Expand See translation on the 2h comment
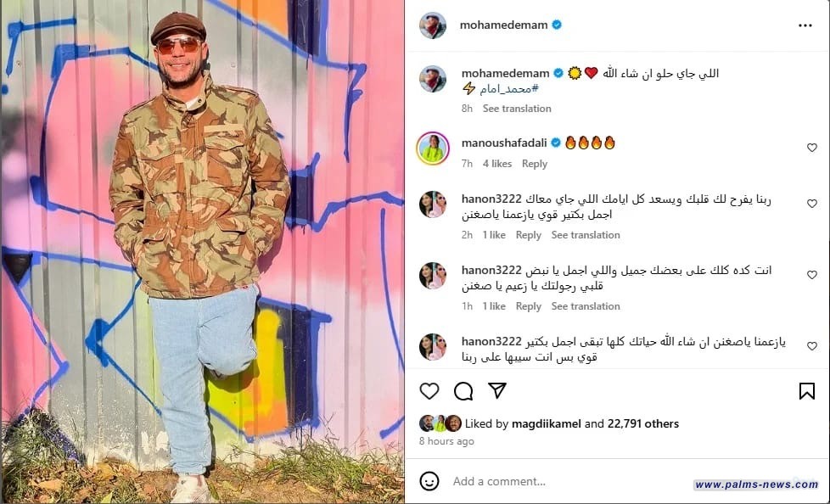 (x=586, y=235)
